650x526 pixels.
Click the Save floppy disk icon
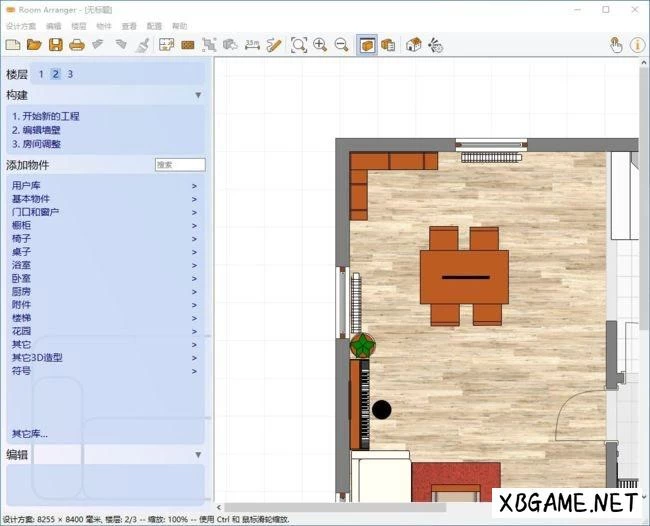click(x=56, y=45)
